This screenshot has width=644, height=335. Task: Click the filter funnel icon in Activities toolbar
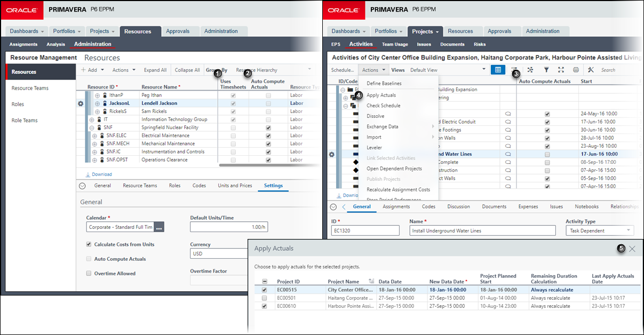546,70
